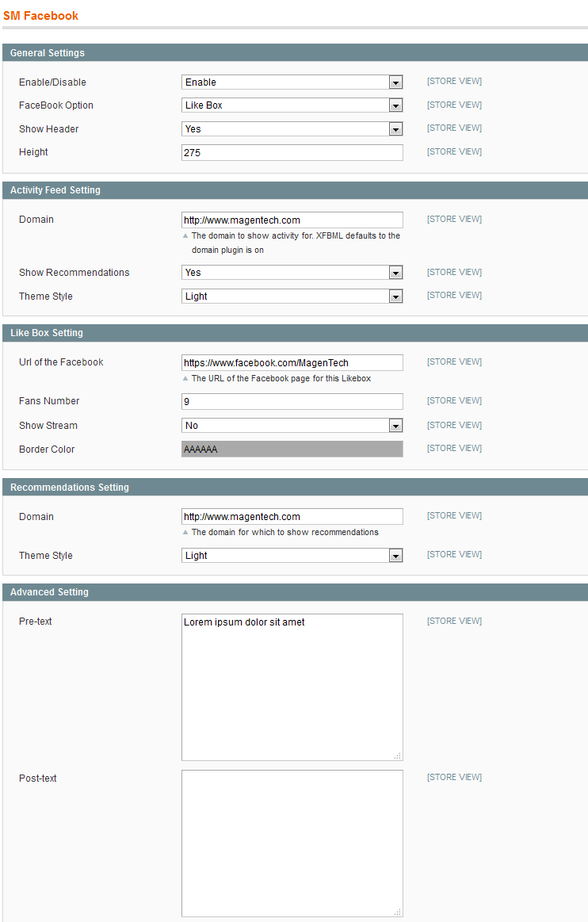This screenshot has height=922, width=588.
Task: Click STORE VIEW text beside Pre-text
Action: [x=455, y=621]
